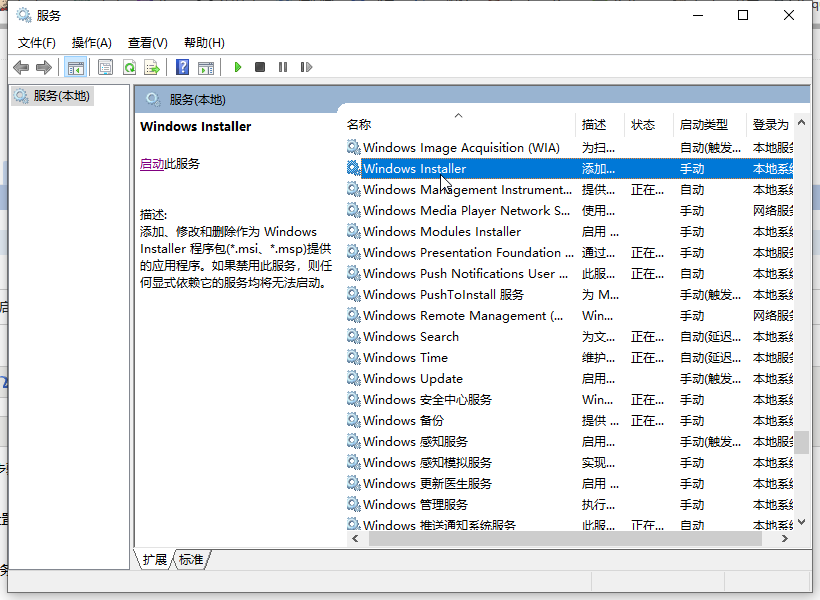Click the gear icon of Windows Search row
The height and width of the screenshot is (600, 820).
(354, 336)
